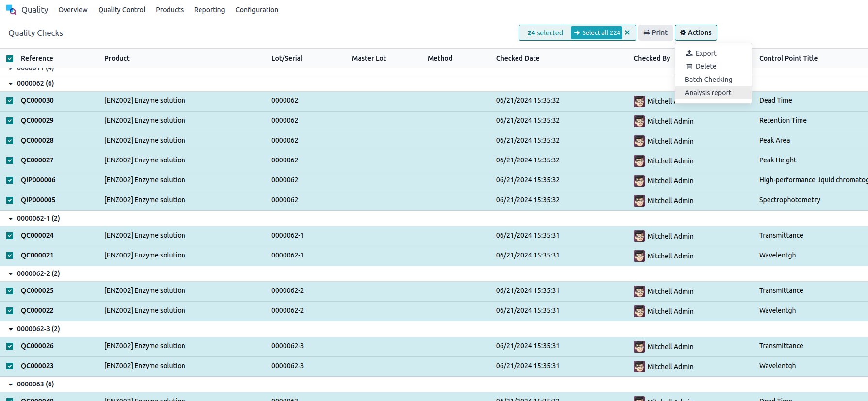Image resolution: width=868 pixels, height=401 pixels.
Task: Collapse the 0000062 (6) group
Action: (x=11, y=84)
